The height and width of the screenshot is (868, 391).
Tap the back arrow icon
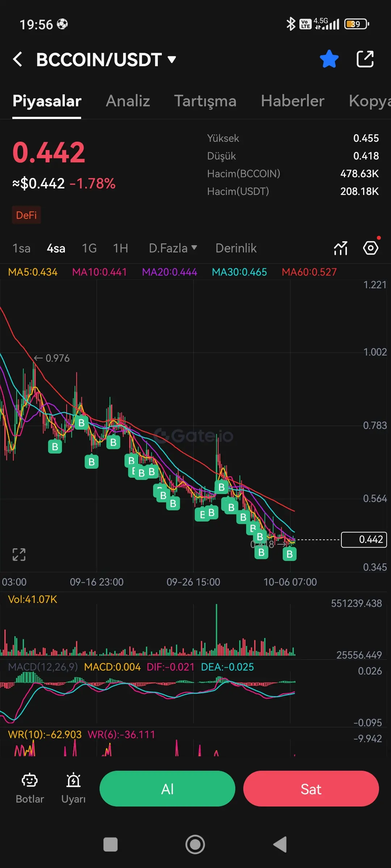point(18,59)
